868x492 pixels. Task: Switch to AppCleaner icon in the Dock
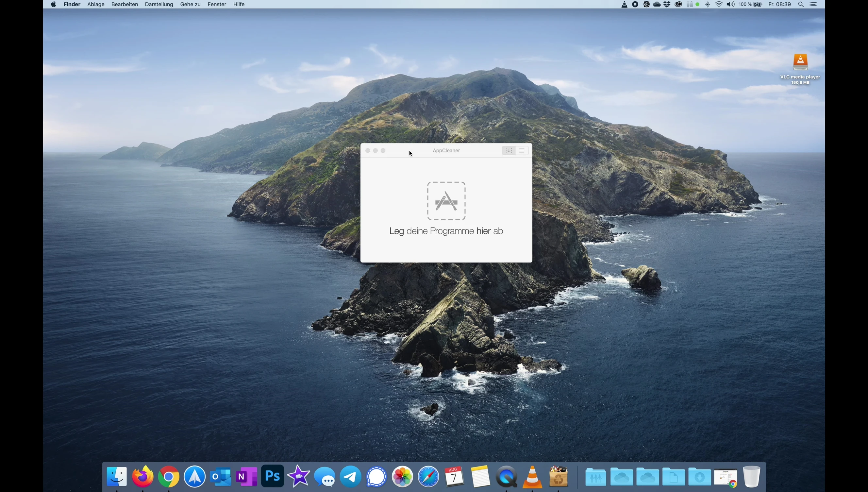coord(558,476)
